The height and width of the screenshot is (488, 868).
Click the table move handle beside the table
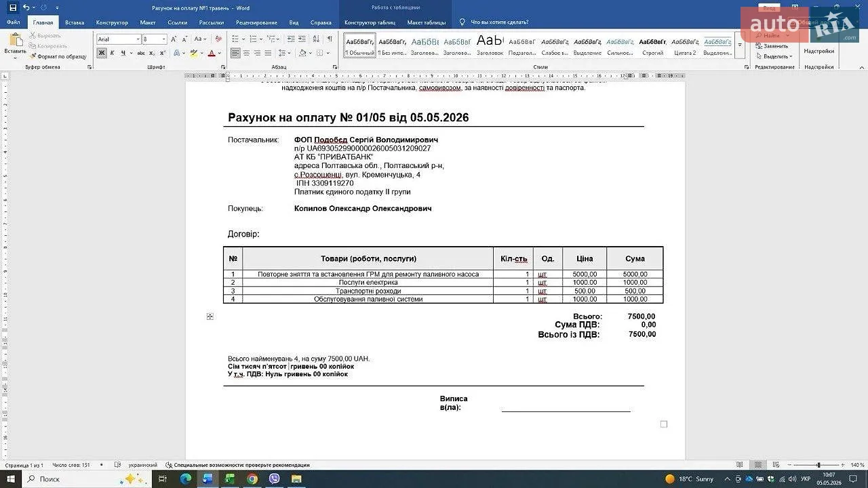click(210, 317)
